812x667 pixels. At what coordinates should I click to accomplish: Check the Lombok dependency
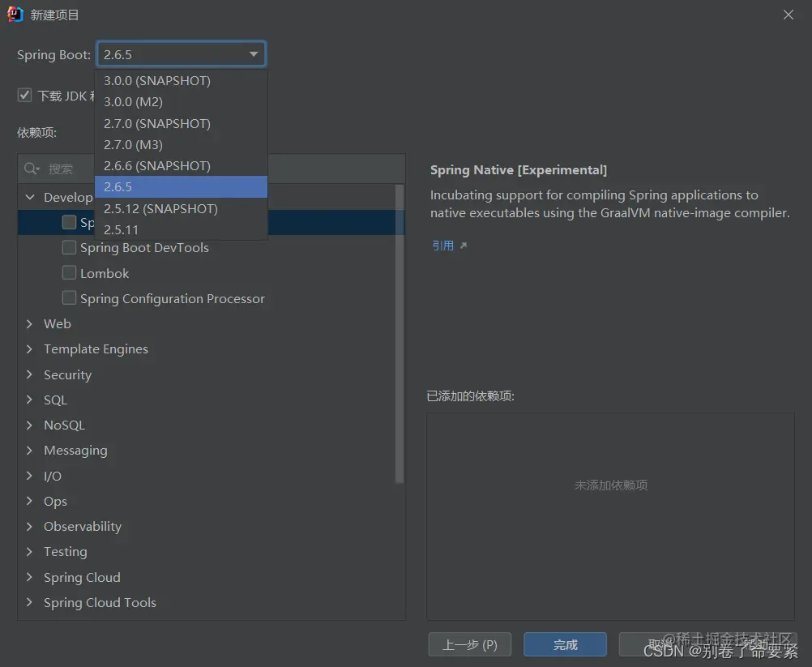(x=69, y=273)
